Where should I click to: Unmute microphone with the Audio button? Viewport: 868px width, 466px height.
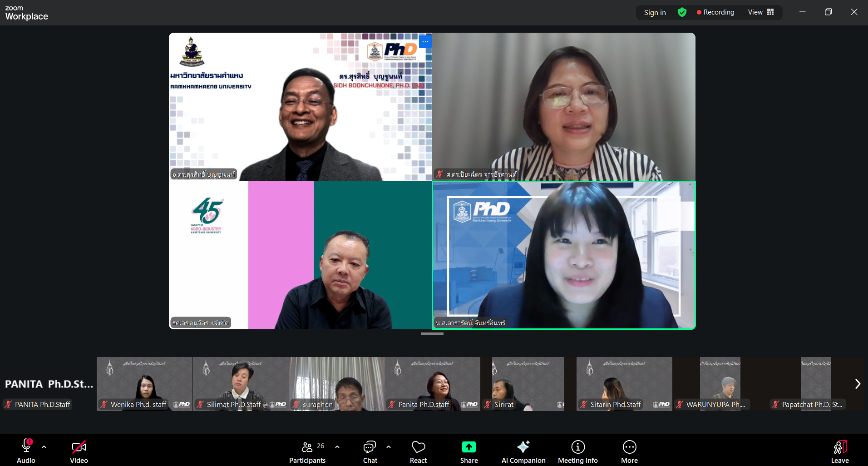pyautogui.click(x=26, y=450)
